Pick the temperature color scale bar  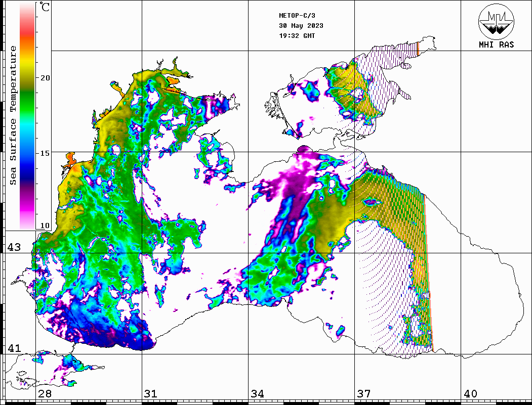pos(27,116)
